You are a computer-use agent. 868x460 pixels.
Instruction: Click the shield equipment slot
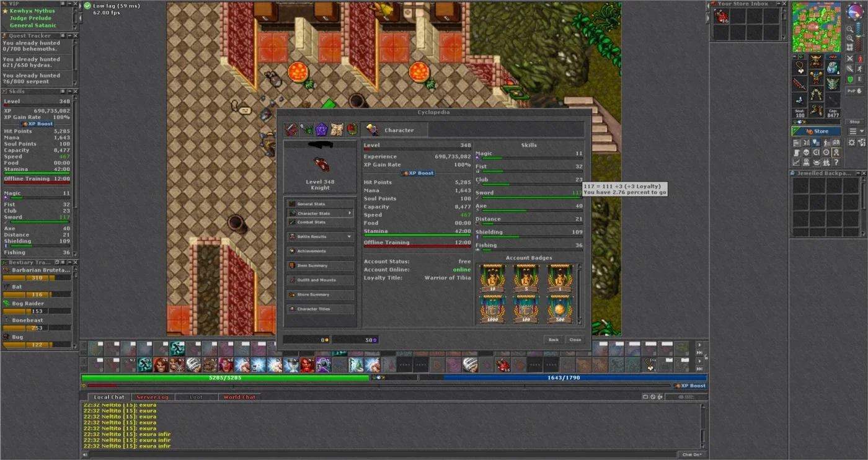click(x=833, y=84)
